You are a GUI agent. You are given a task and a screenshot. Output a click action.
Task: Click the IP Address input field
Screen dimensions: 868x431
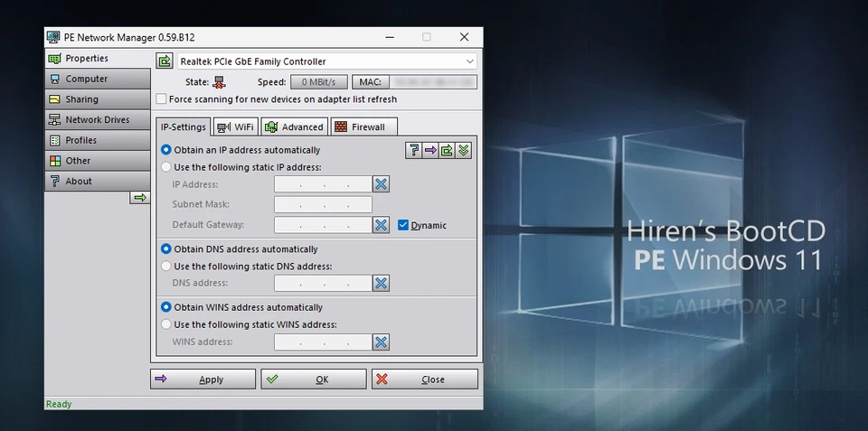coord(324,184)
